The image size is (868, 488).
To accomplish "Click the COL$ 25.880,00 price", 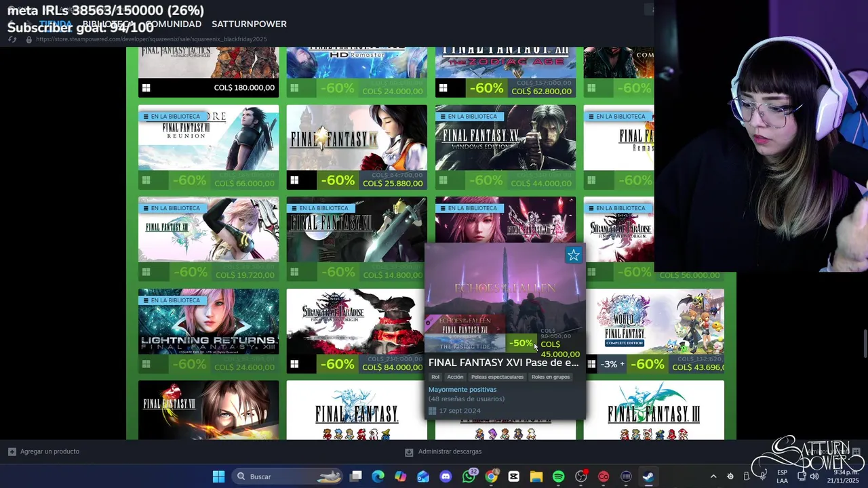I will pyautogui.click(x=393, y=184).
